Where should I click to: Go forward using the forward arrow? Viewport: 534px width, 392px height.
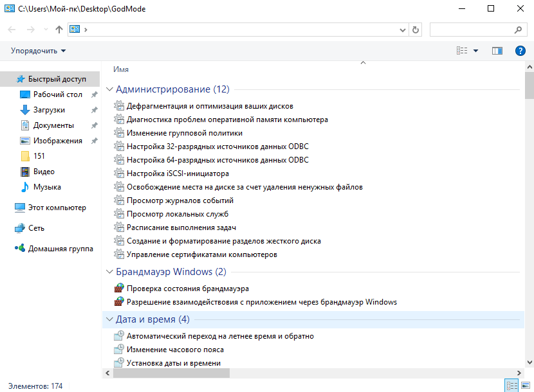(x=31, y=30)
